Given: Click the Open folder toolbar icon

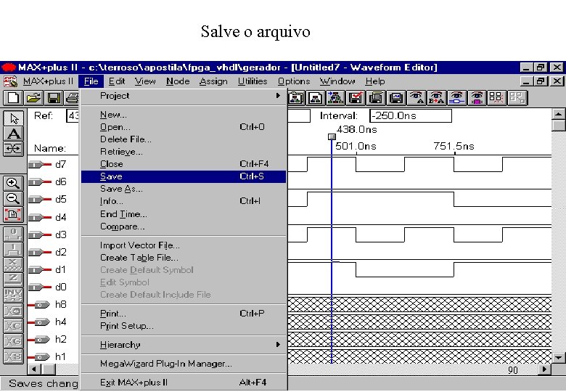Looking at the screenshot, I should [34, 98].
